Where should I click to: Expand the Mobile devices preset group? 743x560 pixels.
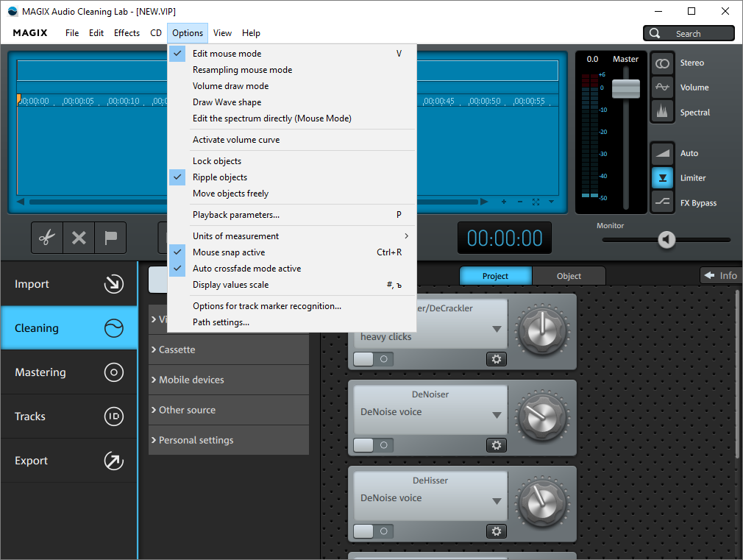coord(228,380)
